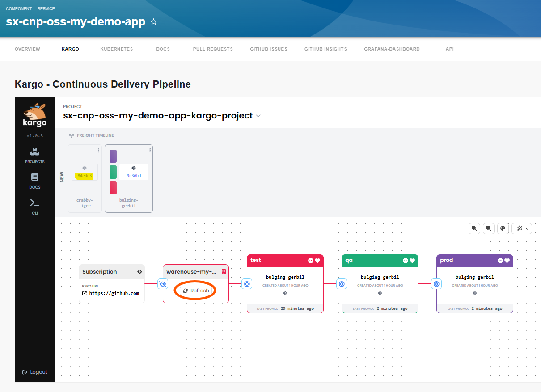Image resolution: width=541 pixels, height=392 pixels.
Task: Open Docs in the Kargo sidebar
Action: (x=35, y=181)
